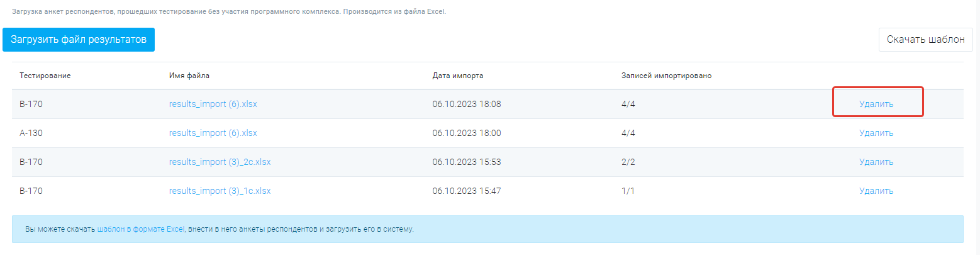Image resolution: width=980 pixels, height=255 pixels.
Task: Select the A-130 cell
Action: tap(31, 133)
